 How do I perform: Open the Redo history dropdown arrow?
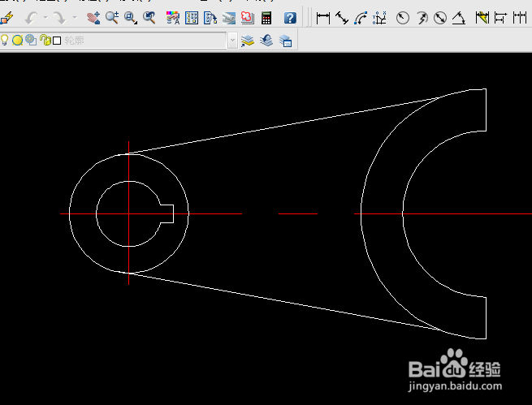click(75, 17)
